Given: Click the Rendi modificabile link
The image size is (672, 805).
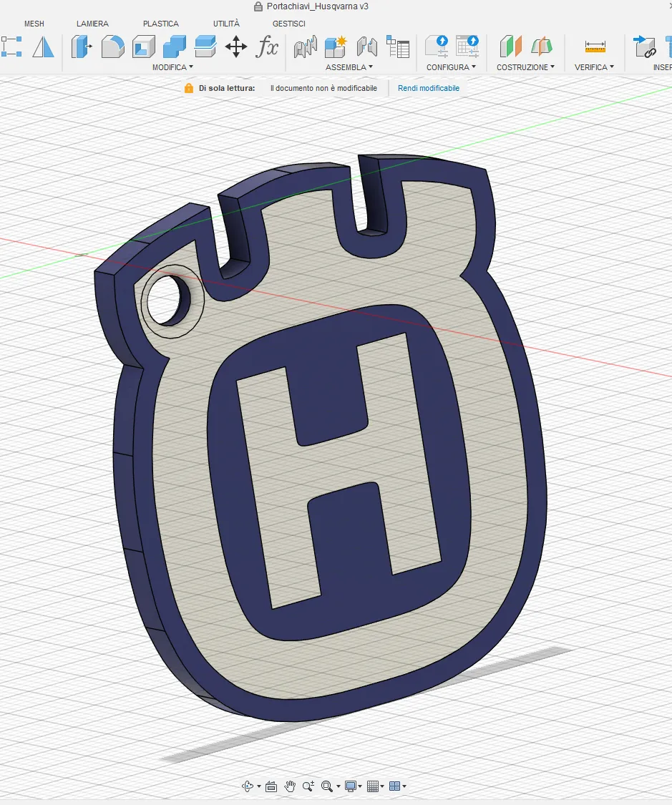Looking at the screenshot, I should point(429,88).
